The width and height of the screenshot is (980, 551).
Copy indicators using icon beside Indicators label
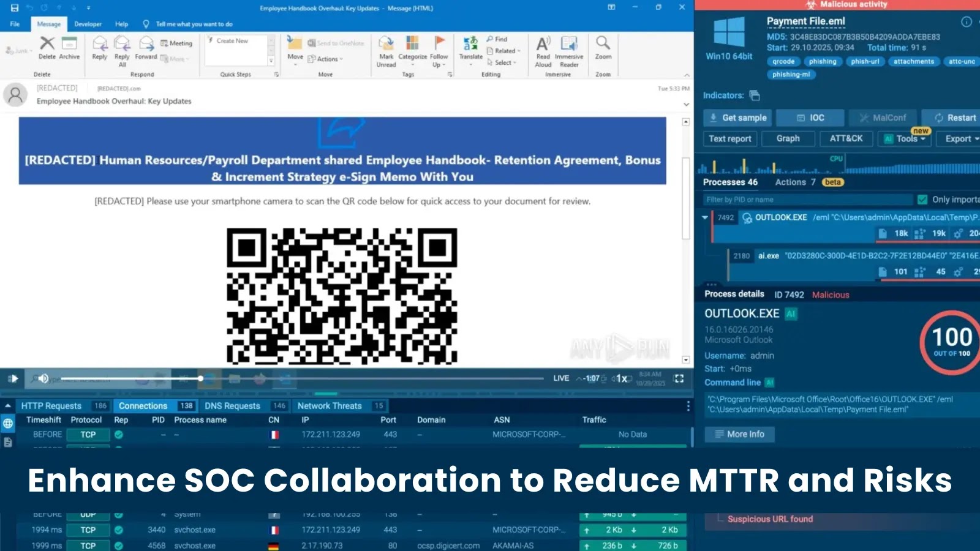(x=755, y=96)
